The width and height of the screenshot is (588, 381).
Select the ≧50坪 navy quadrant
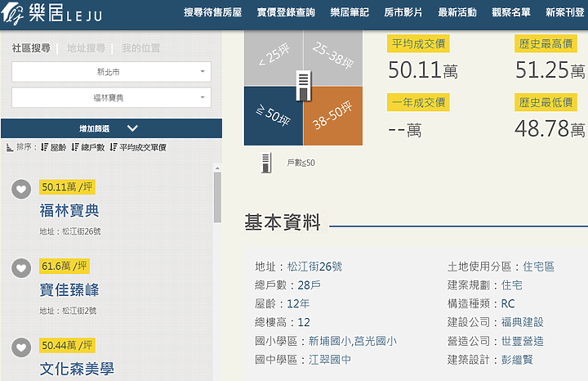[x=274, y=116]
